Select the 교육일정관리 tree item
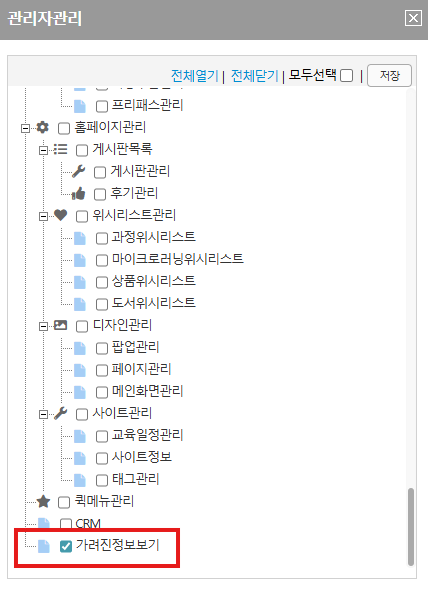 [x=147, y=435]
